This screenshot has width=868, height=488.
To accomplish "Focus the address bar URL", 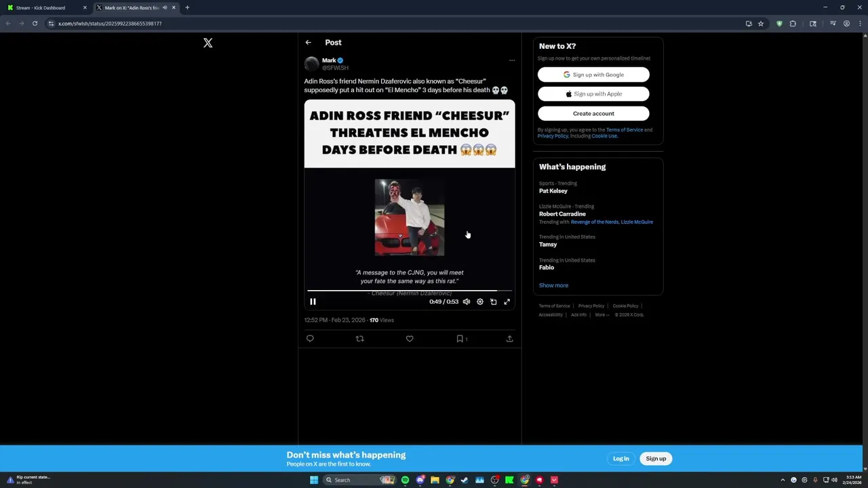I will (x=110, y=24).
